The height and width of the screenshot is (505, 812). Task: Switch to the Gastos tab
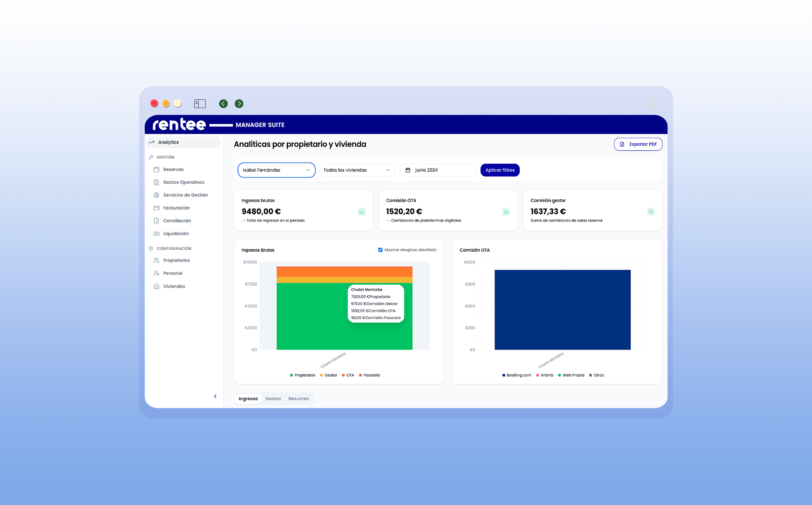(x=273, y=399)
